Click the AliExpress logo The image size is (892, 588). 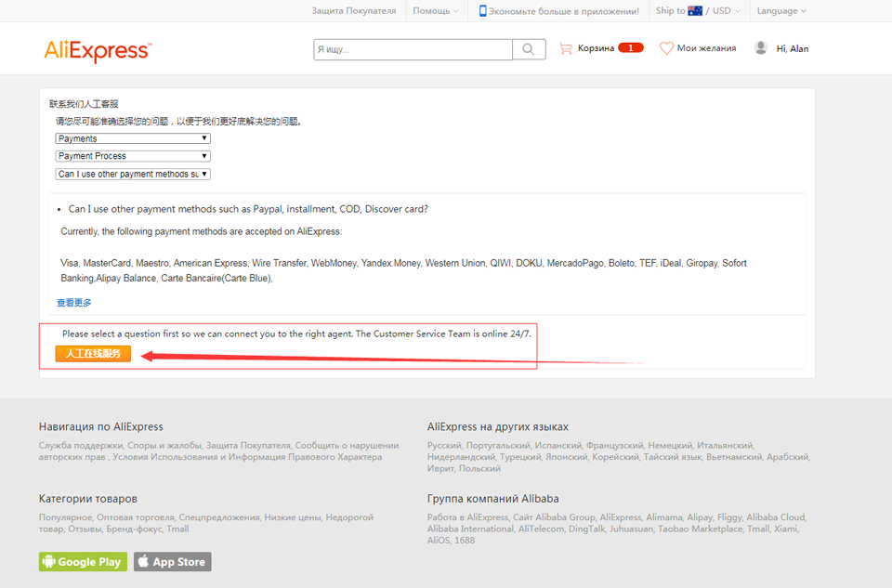98,50
